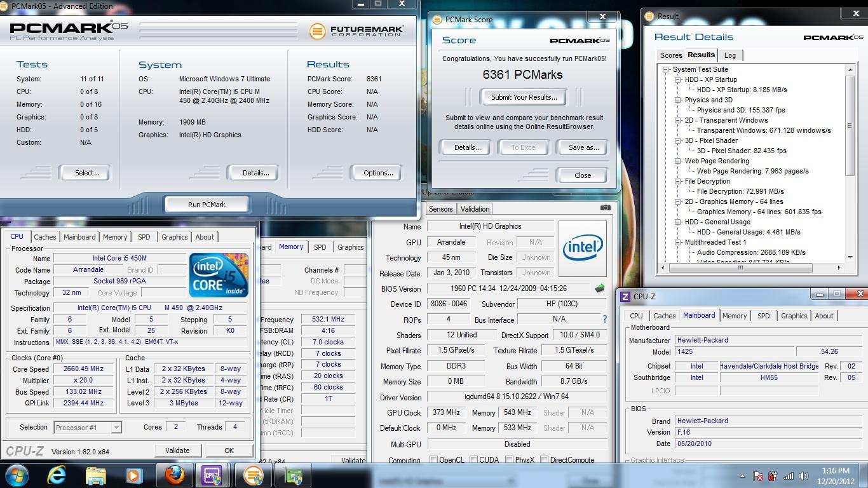Screen dimensions: 868x488
Task: Collapse Web Page Rendering node
Action: (x=677, y=161)
